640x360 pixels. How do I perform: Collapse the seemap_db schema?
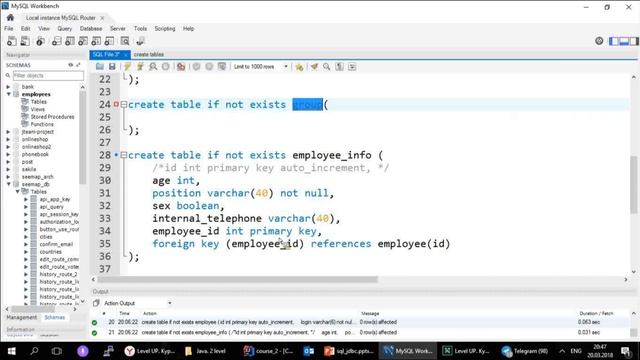8,184
